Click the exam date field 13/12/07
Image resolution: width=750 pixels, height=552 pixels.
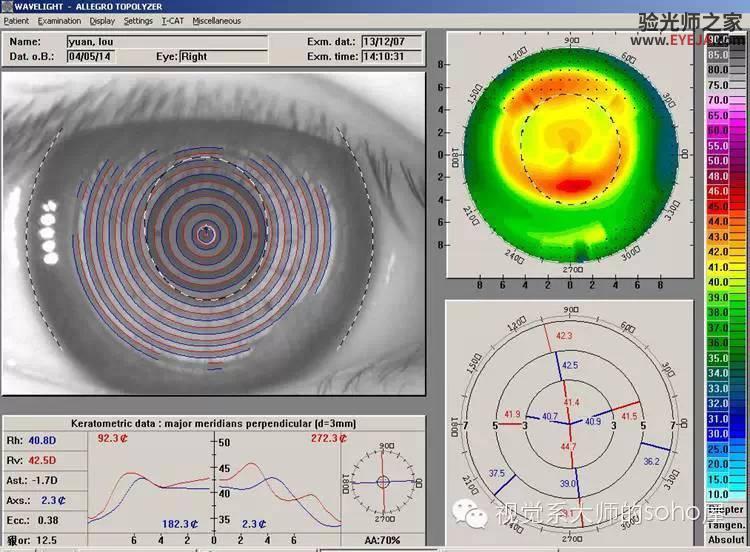pyautogui.click(x=392, y=42)
